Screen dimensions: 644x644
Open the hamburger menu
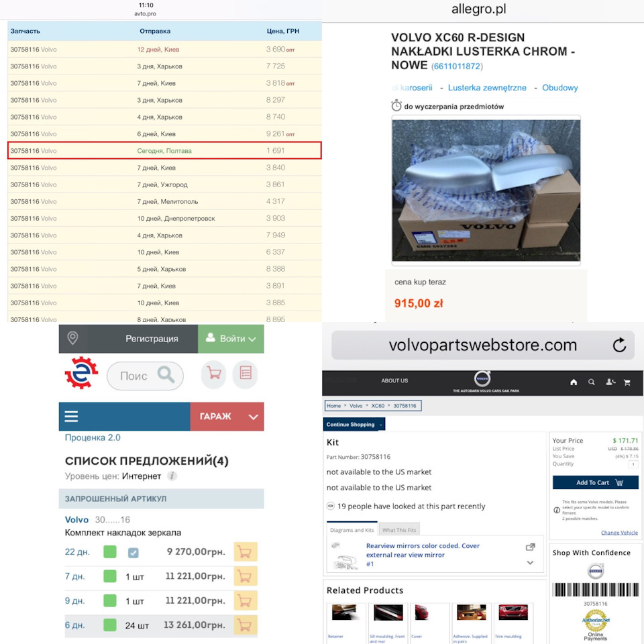click(71, 416)
